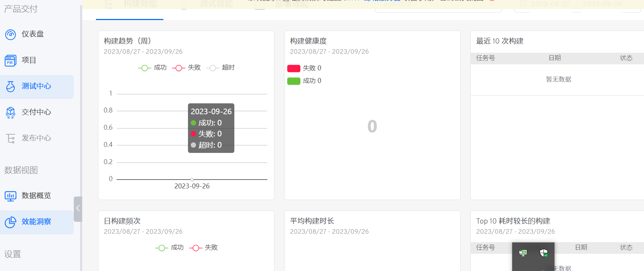The image size is (644, 271).
Task: Open Windows Security shield tray icon
Action: point(544,253)
